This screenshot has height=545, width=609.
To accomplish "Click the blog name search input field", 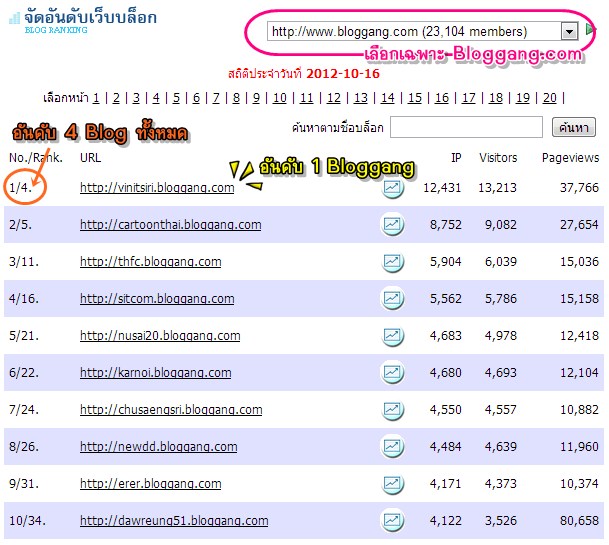I will [466, 127].
